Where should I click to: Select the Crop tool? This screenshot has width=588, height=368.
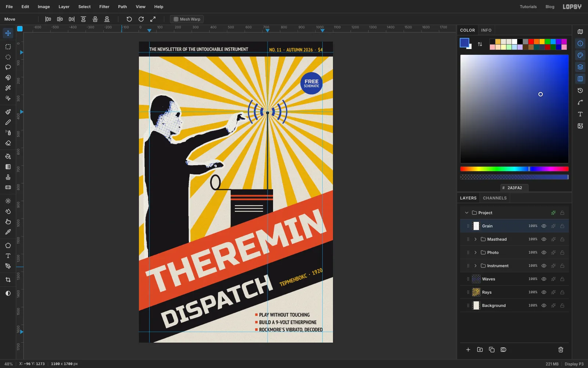8,280
